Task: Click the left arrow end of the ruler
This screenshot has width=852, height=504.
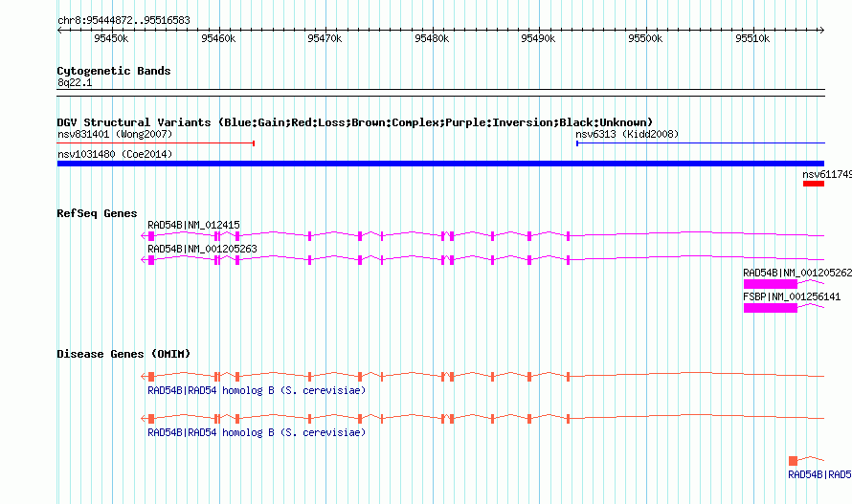Action: pyautogui.click(x=59, y=30)
